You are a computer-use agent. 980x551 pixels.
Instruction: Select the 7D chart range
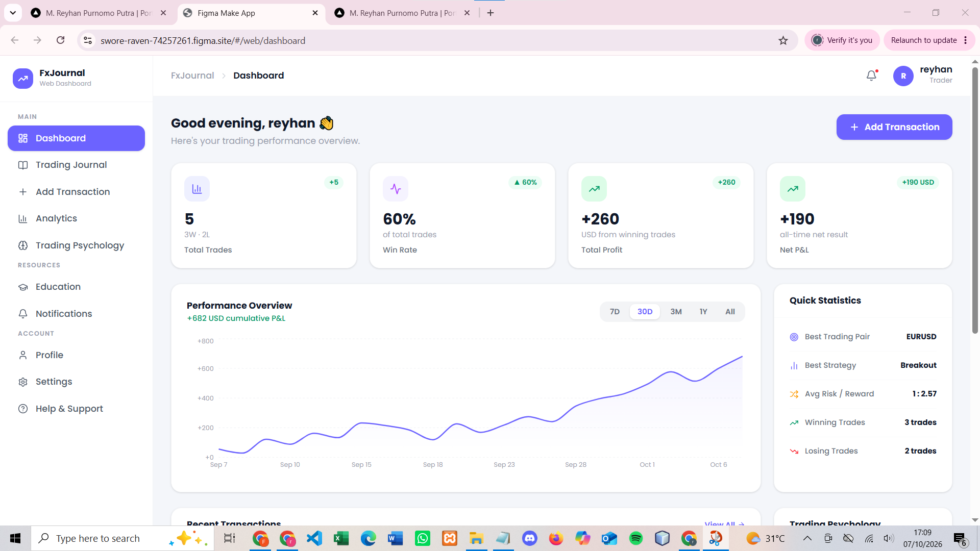click(x=615, y=312)
